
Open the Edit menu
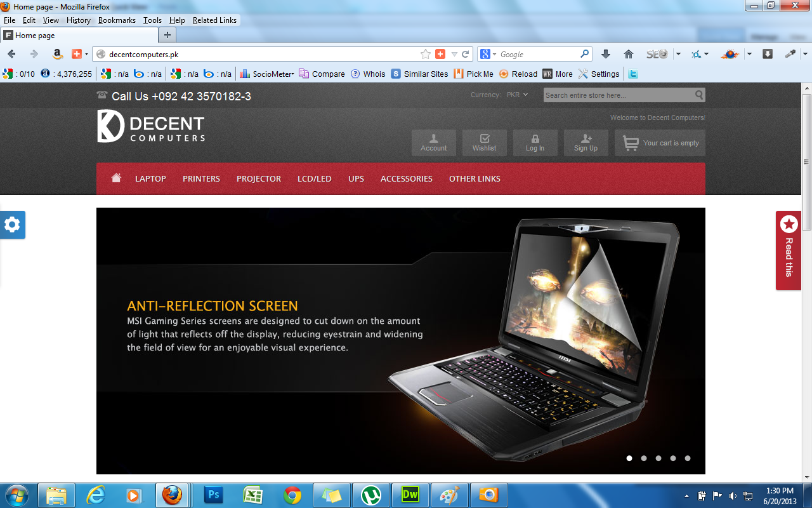29,20
